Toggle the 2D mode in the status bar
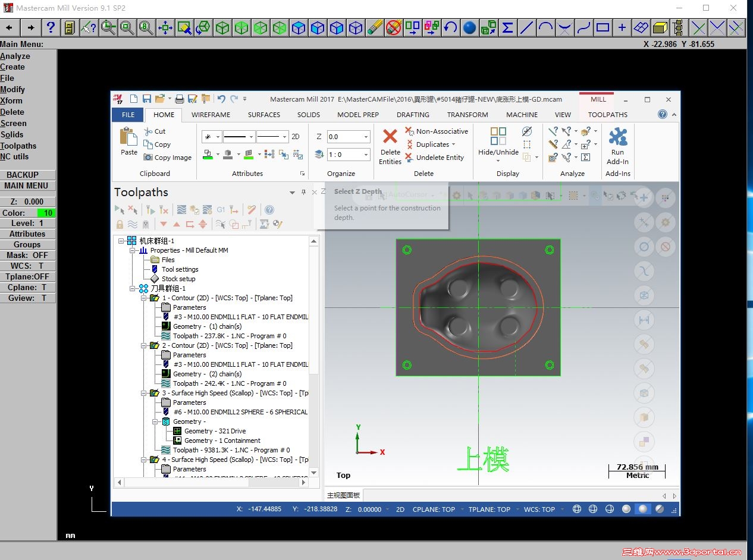This screenshot has height=560, width=753. pyautogui.click(x=400, y=509)
